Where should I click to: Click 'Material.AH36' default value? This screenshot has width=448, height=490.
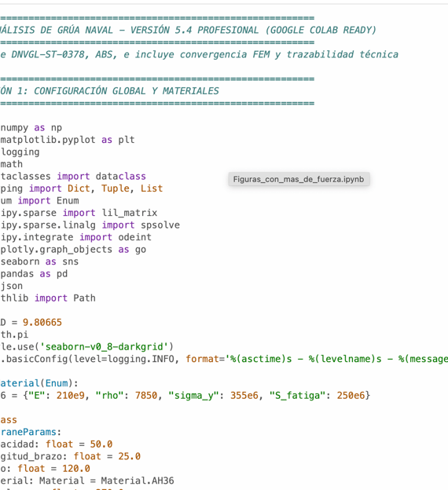tap(138, 481)
